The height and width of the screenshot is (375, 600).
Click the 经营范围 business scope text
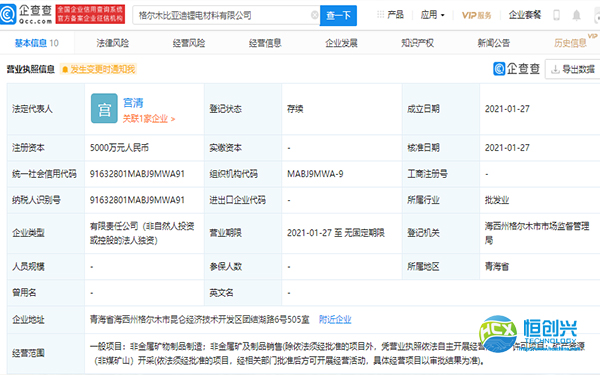(337, 353)
